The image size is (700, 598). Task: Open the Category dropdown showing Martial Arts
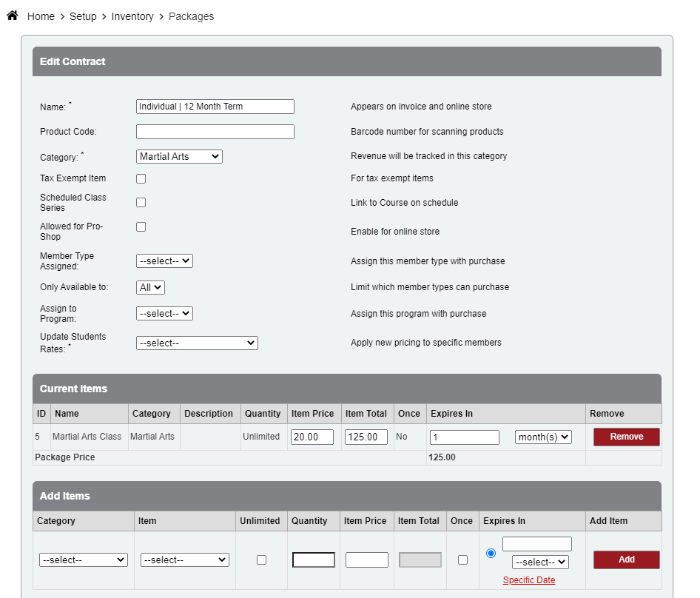tap(179, 156)
